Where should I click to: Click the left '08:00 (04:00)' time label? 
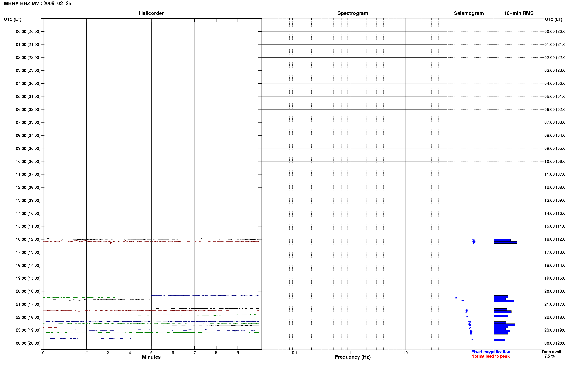coord(28,135)
